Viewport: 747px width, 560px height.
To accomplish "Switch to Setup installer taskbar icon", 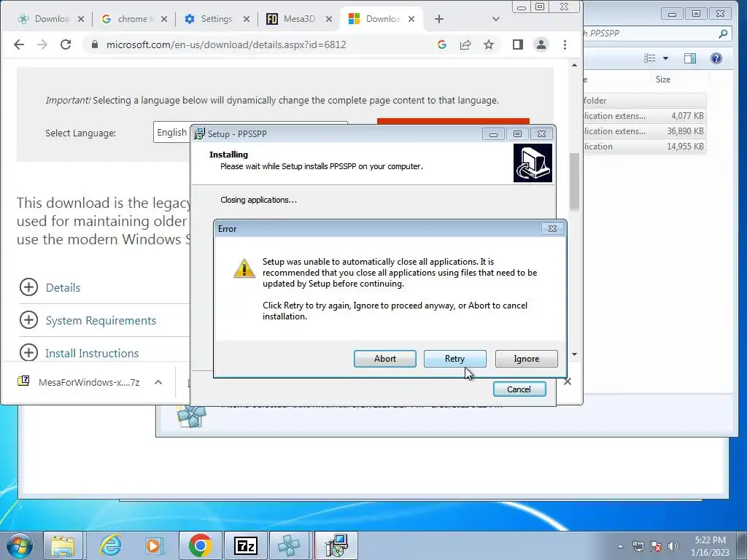I will [336, 545].
